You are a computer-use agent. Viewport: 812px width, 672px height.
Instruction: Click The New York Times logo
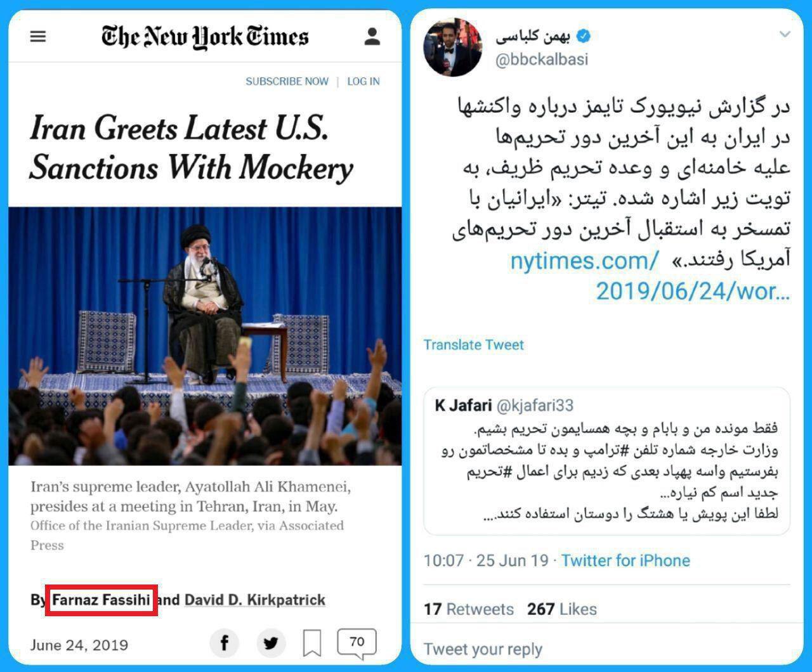205,36
